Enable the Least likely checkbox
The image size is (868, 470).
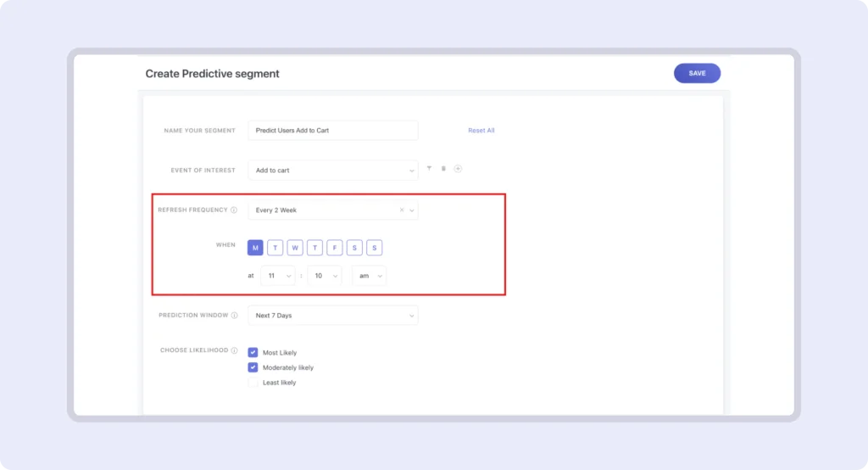[253, 383]
